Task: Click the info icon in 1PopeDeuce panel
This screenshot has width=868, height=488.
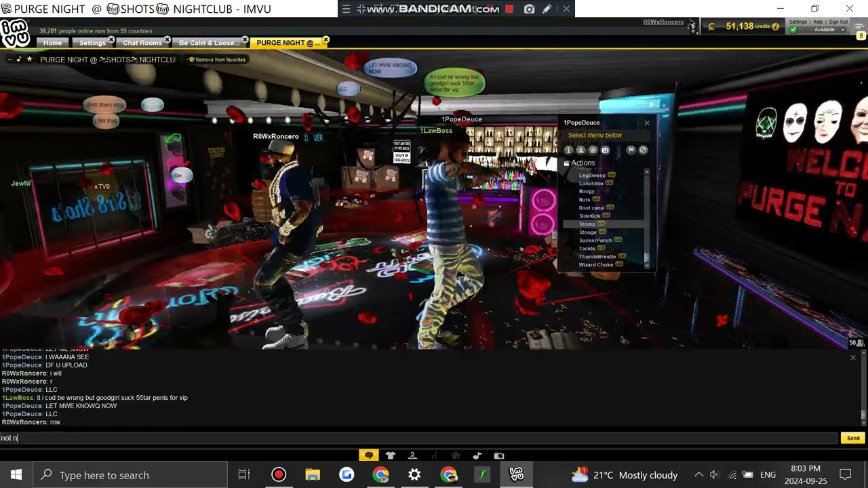Action: tap(568, 150)
